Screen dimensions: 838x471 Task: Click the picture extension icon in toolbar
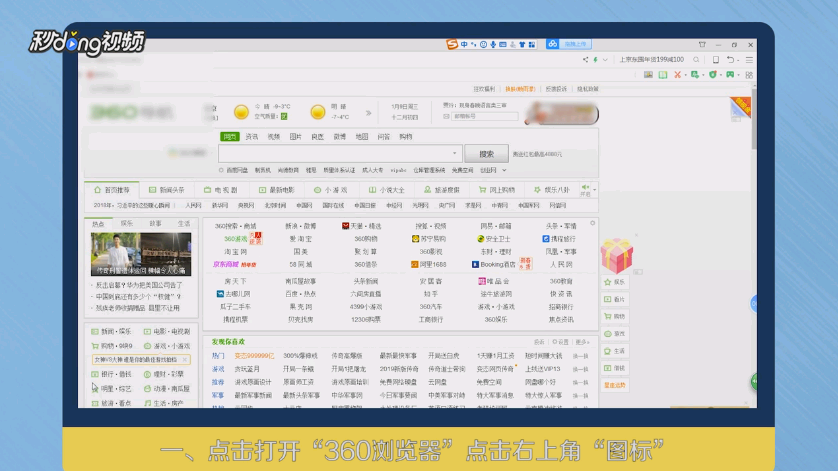(648, 75)
